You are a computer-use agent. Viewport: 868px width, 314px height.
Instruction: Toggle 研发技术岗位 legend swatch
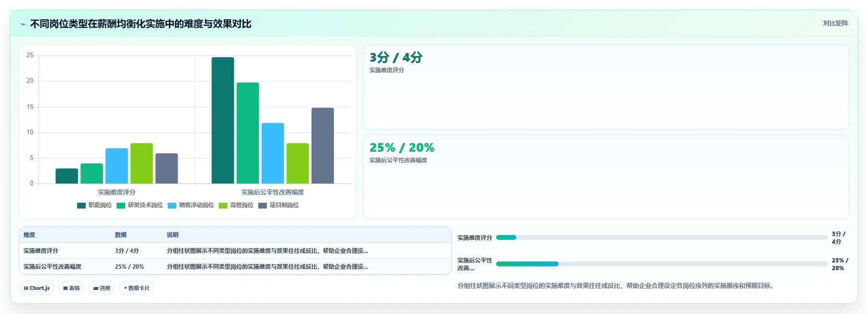click(x=121, y=206)
